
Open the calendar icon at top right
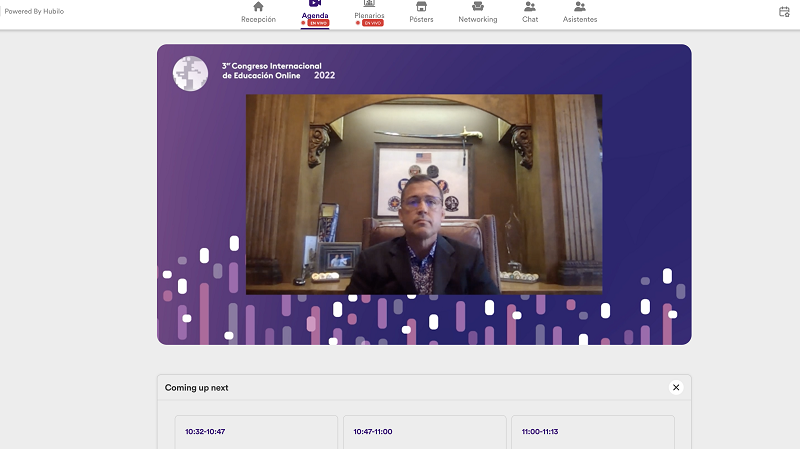[784, 12]
